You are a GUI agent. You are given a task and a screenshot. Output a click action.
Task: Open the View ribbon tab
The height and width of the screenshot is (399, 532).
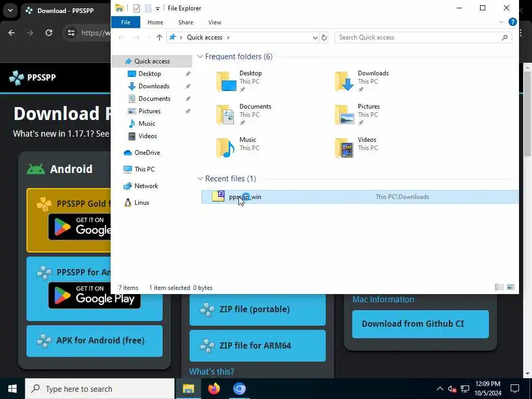click(215, 22)
